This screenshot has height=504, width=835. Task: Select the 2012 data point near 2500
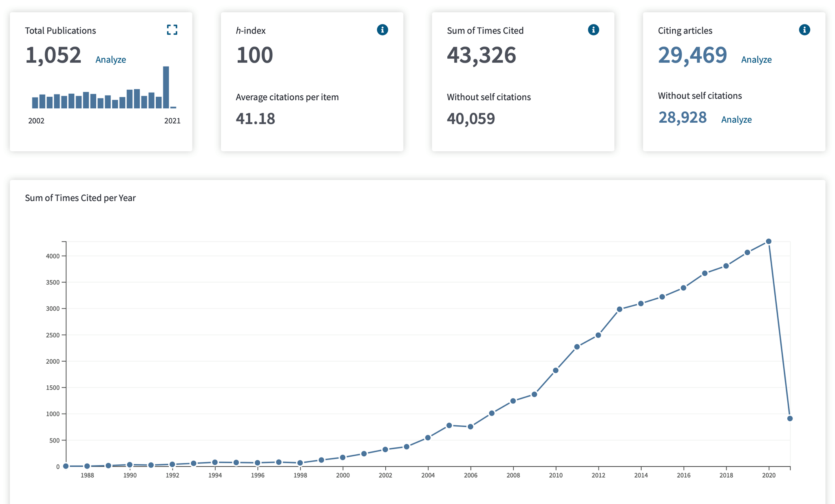tap(598, 335)
